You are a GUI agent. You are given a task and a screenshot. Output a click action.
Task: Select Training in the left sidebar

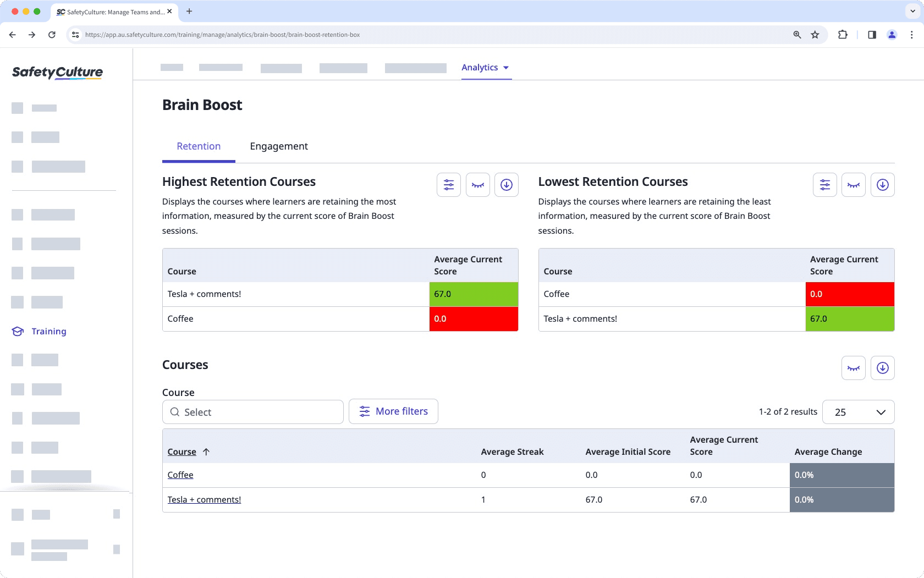pos(48,331)
